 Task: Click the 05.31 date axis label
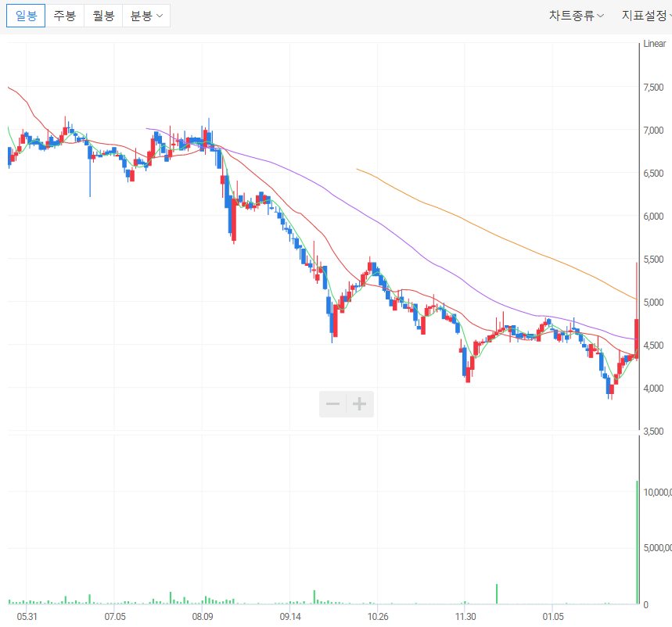pyautogui.click(x=27, y=617)
